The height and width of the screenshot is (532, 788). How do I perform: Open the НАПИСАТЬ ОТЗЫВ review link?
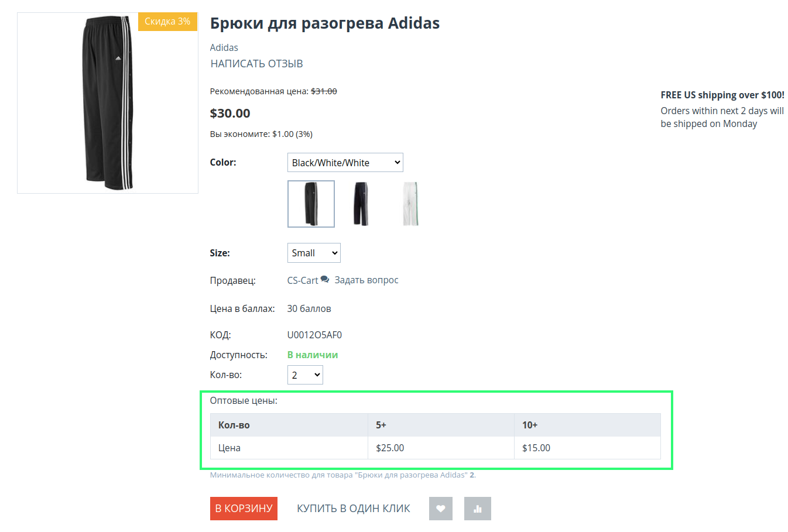(256, 64)
